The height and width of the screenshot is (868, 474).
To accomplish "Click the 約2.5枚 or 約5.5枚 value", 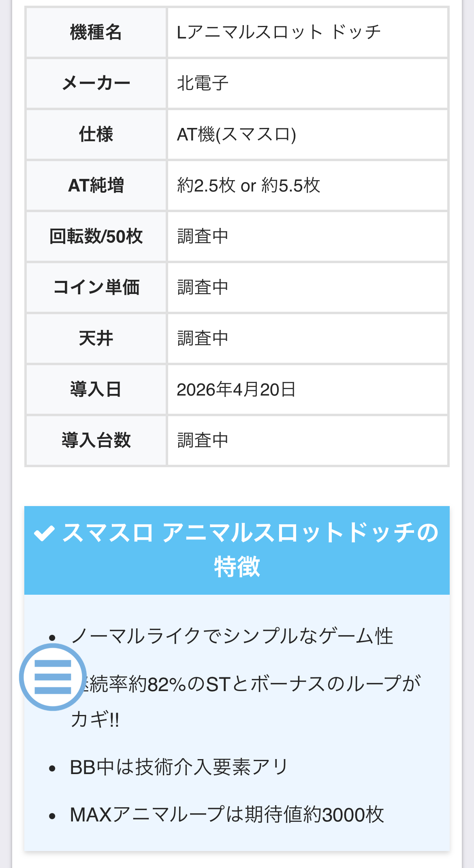I will point(248,185).
